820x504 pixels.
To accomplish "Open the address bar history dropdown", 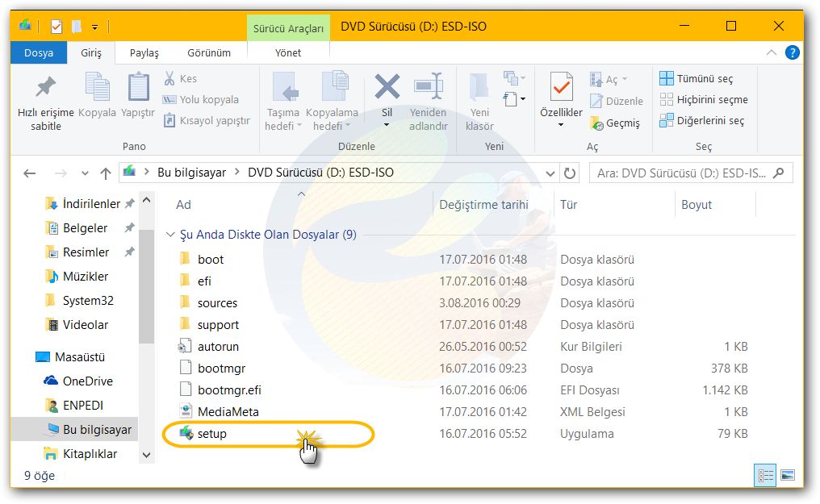I will [550, 173].
